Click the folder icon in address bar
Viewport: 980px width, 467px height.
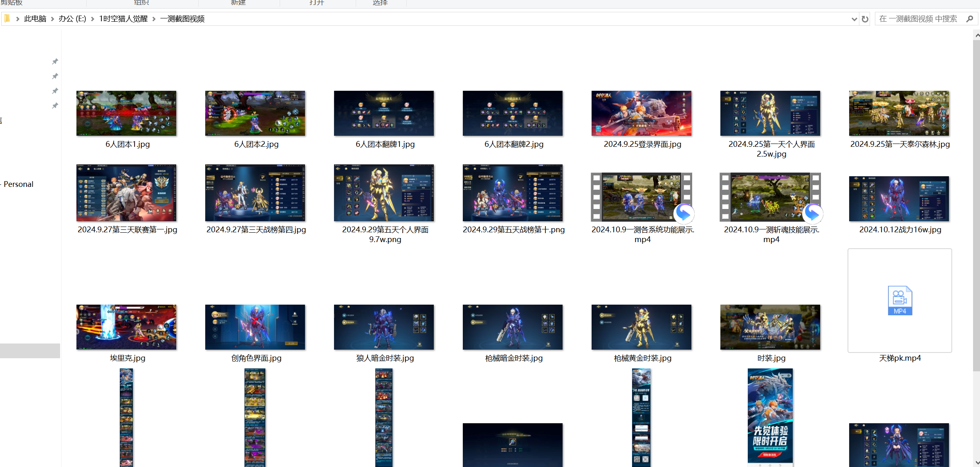7,18
